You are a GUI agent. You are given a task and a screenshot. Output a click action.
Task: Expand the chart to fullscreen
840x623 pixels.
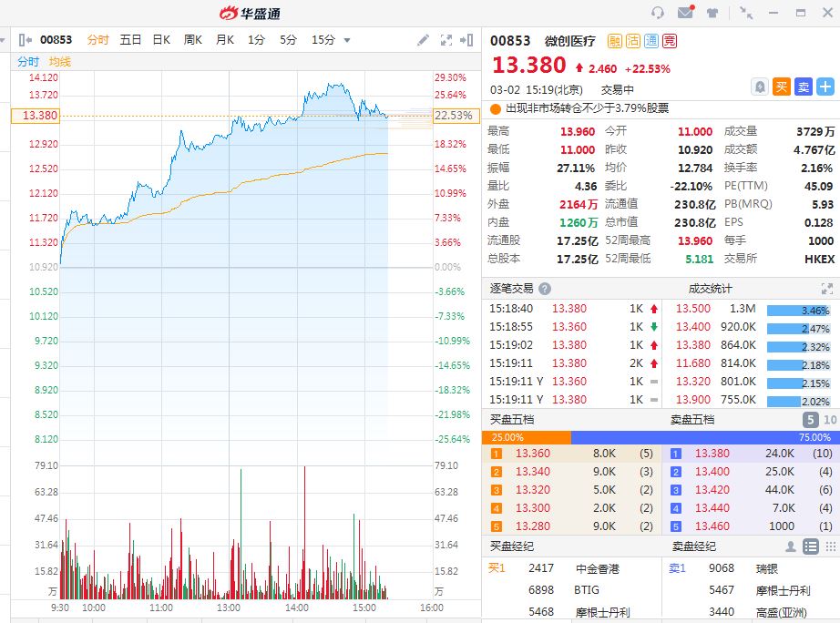pyautogui.click(x=446, y=40)
